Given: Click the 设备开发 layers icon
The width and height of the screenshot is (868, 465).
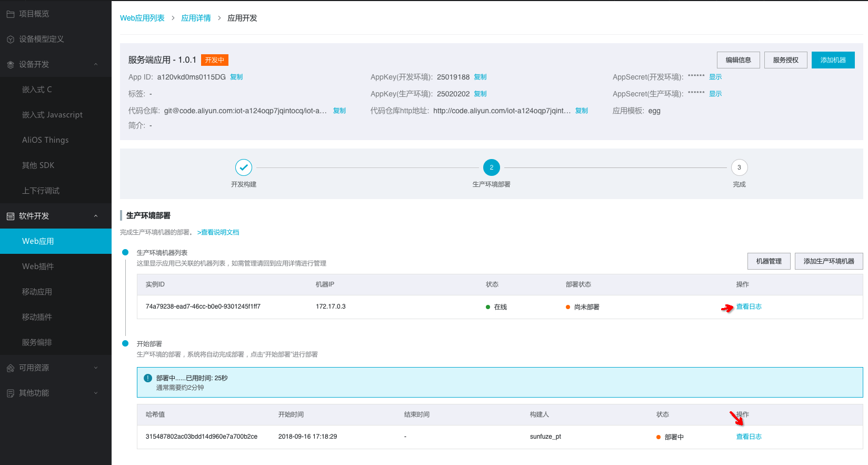Looking at the screenshot, I should pos(11,65).
